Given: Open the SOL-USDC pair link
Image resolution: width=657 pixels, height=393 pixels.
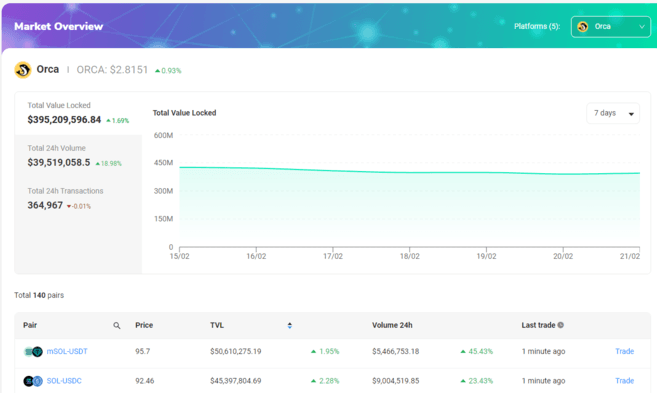Looking at the screenshot, I should click(x=64, y=381).
